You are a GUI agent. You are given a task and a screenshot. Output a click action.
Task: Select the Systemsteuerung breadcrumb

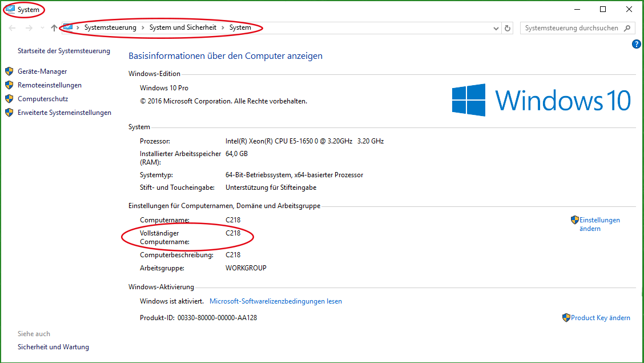[x=110, y=27]
